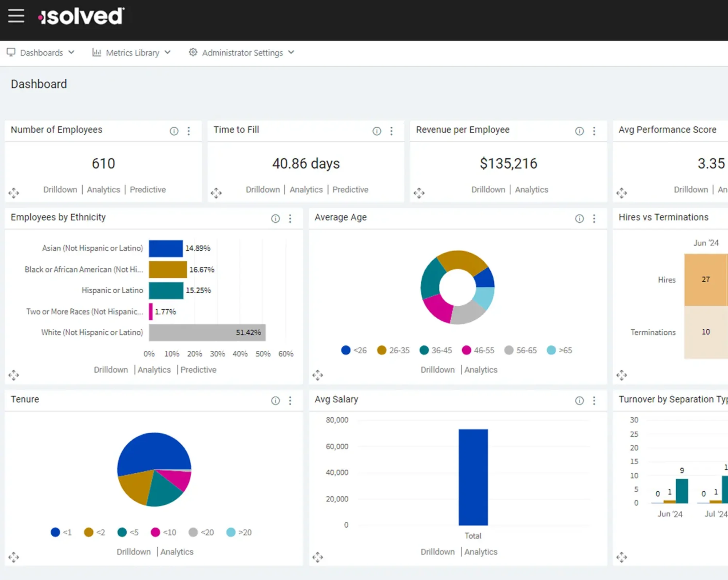Click the move handle on Revenue per Employee card
Viewport: 728px width, 580px height.
point(420,193)
